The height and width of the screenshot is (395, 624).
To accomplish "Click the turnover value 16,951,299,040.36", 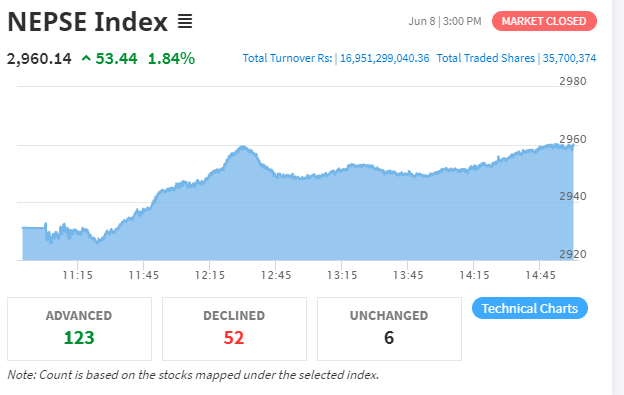I will click(x=384, y=58).
